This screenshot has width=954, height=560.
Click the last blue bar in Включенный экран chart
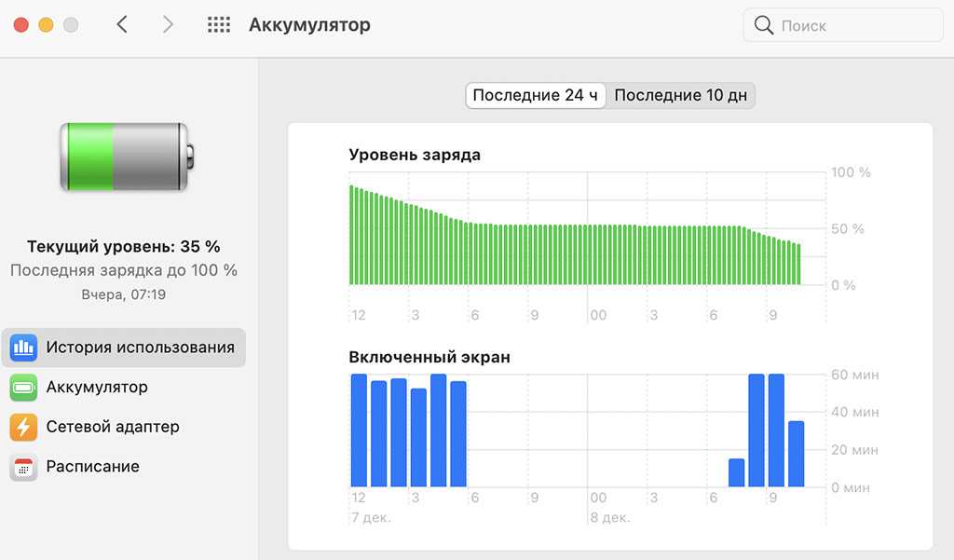796,455
